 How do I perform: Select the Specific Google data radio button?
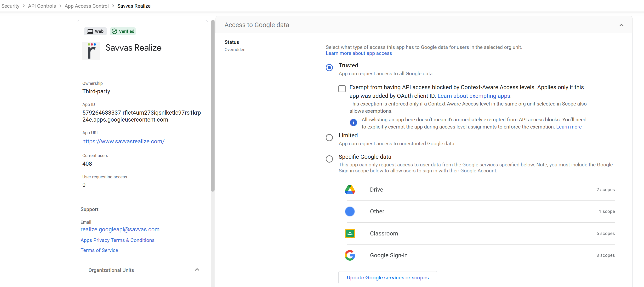coord(329,159)
